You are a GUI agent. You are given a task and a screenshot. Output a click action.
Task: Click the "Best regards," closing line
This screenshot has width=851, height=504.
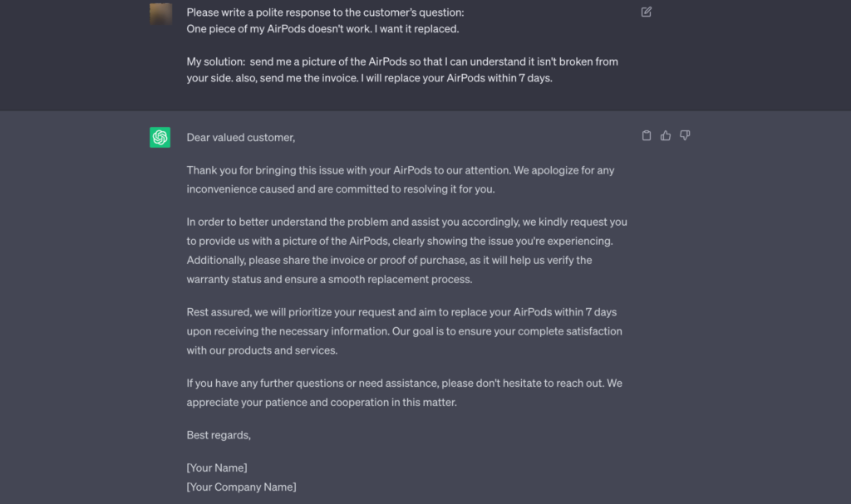pos(219,435)
